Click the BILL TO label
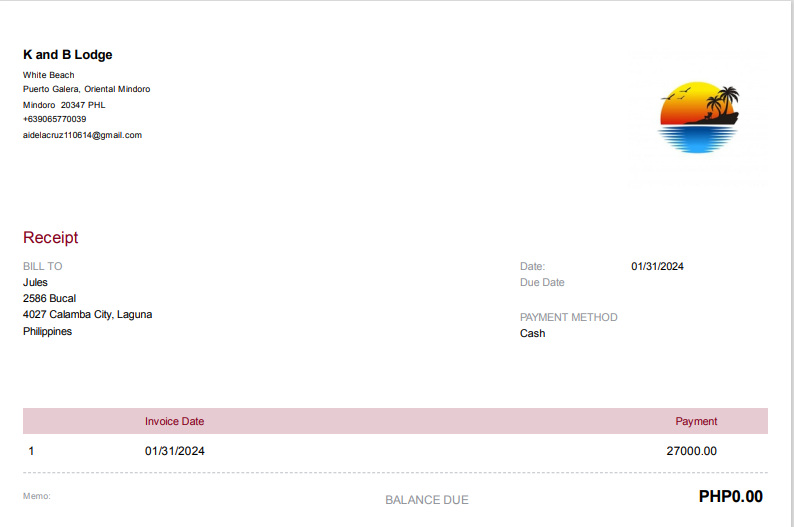The height and width of the screenshot is (527, 794). click(43, 266)
